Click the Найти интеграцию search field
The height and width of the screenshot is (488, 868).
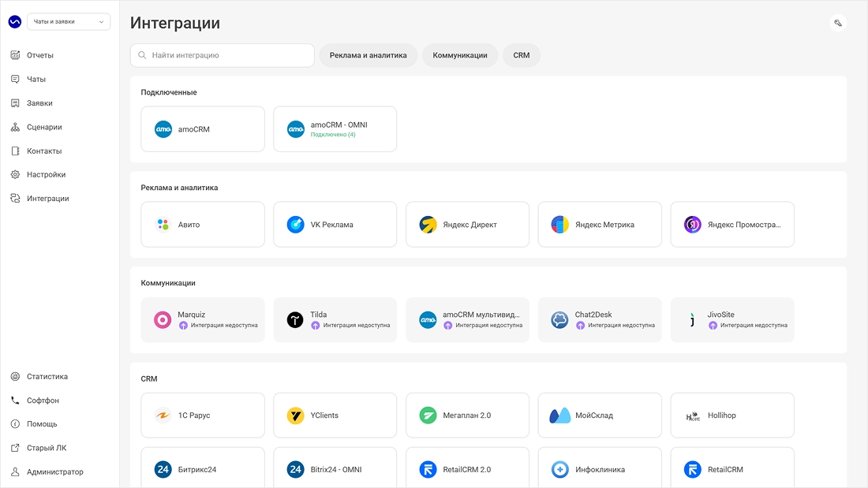(222, 55)
